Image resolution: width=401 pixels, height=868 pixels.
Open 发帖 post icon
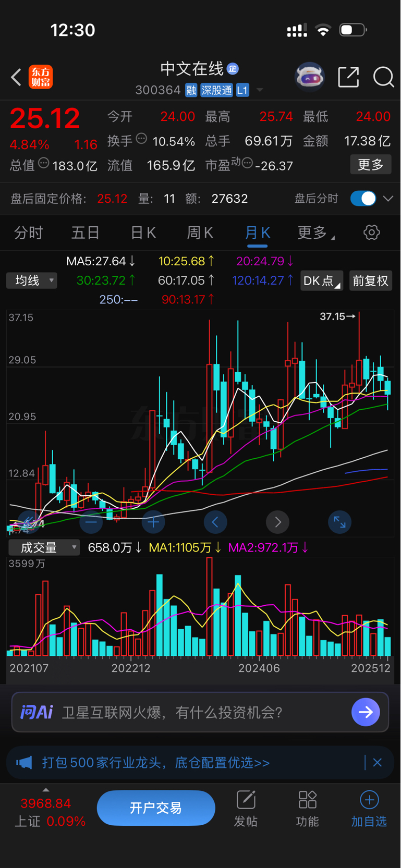(246, 809)
